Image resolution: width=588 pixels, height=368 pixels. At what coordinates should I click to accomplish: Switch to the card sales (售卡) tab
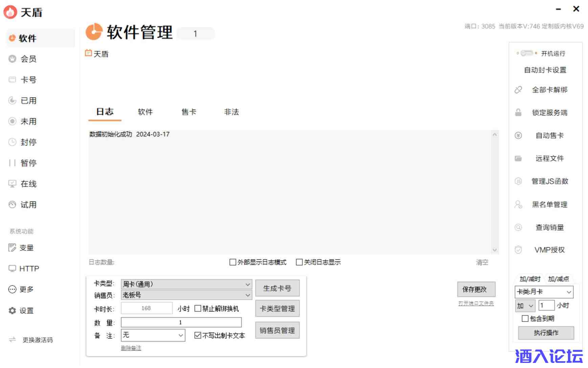189,112
